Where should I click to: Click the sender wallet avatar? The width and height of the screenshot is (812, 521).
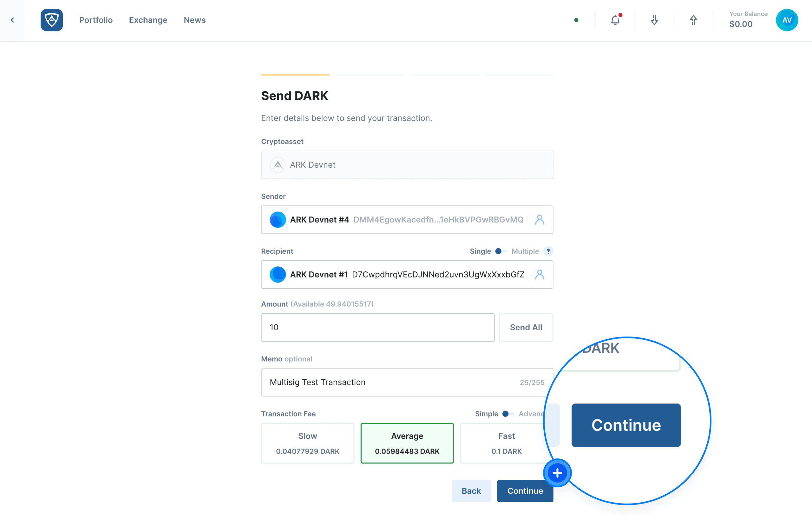pyautogui.click(x=278, y=220)
